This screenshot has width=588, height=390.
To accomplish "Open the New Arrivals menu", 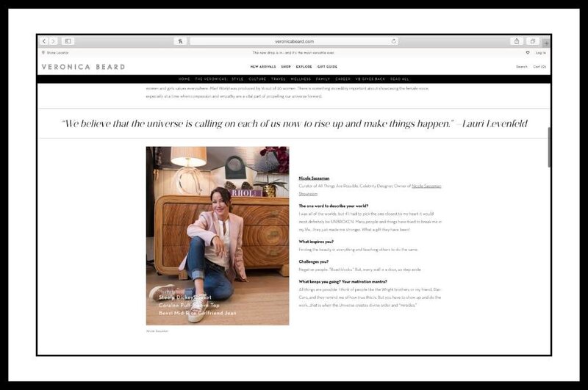I will coord(263,67).
